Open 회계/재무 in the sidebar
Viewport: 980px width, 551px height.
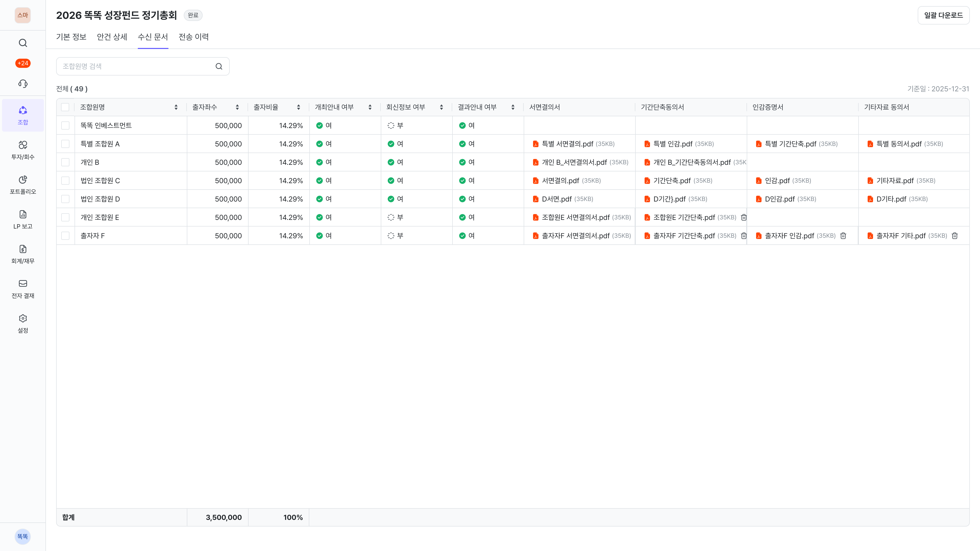[23, 254]
